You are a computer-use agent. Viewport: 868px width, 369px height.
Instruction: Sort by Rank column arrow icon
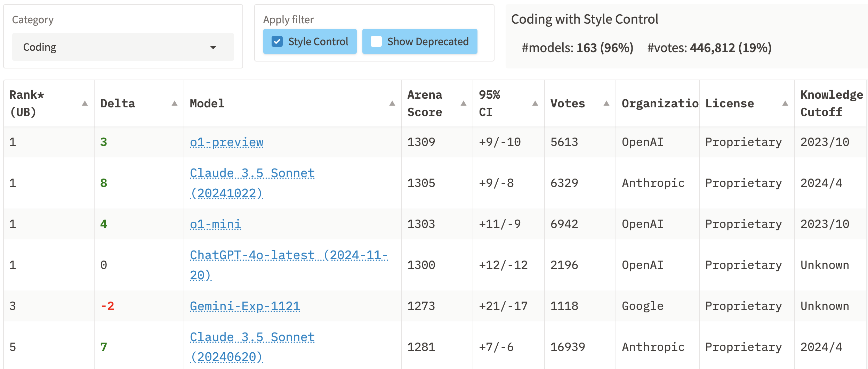coord(85,104)
